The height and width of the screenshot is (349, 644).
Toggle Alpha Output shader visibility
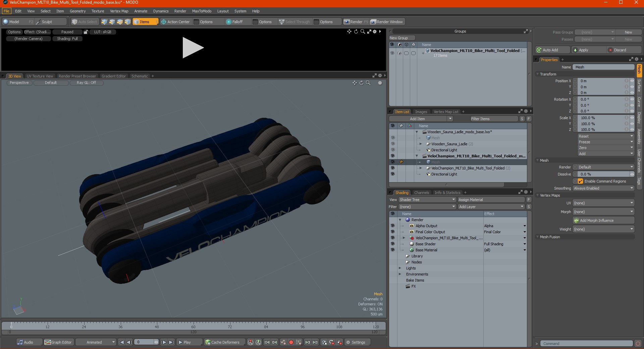click(x=392, y=226)
